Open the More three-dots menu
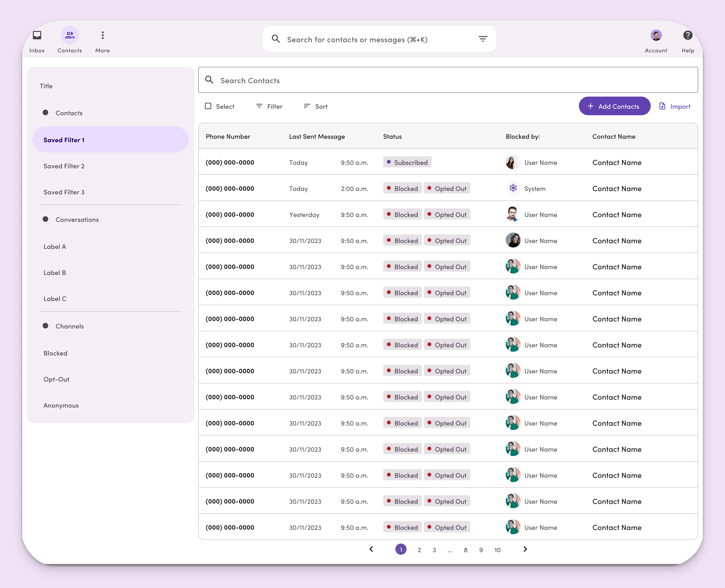Screen dimensions: 725x588 click(102, 35)
